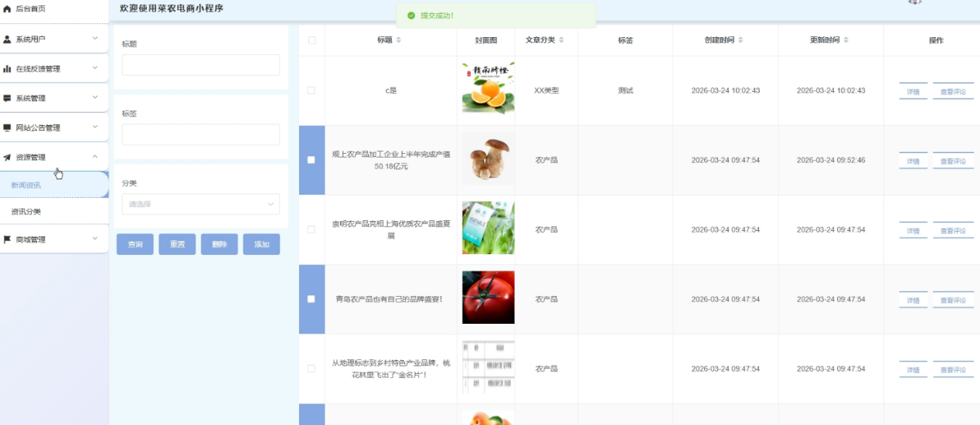The width and height of the screenshot is (980, 425).
Task: Click the XX类型 category cell
Action: pyautogui.click(x=546, y=90)
